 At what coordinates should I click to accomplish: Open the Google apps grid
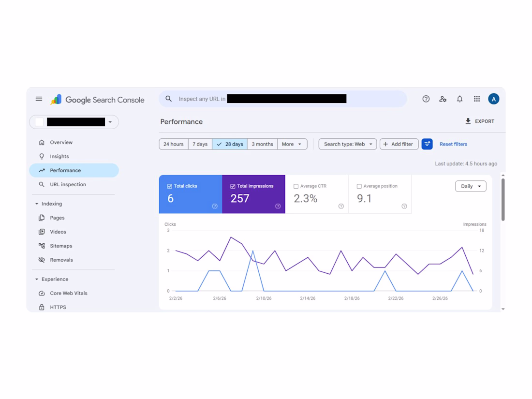477,99
